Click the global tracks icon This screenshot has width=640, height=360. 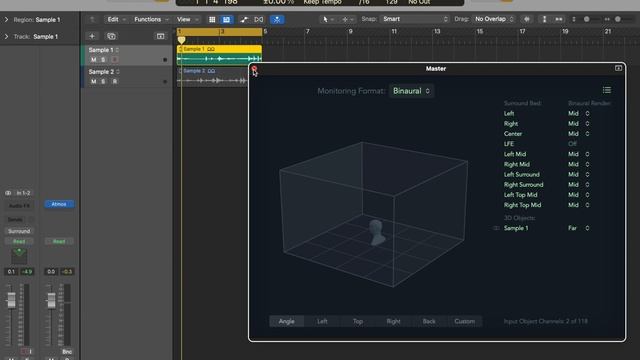pyautogui.click(x=160, y=36)
